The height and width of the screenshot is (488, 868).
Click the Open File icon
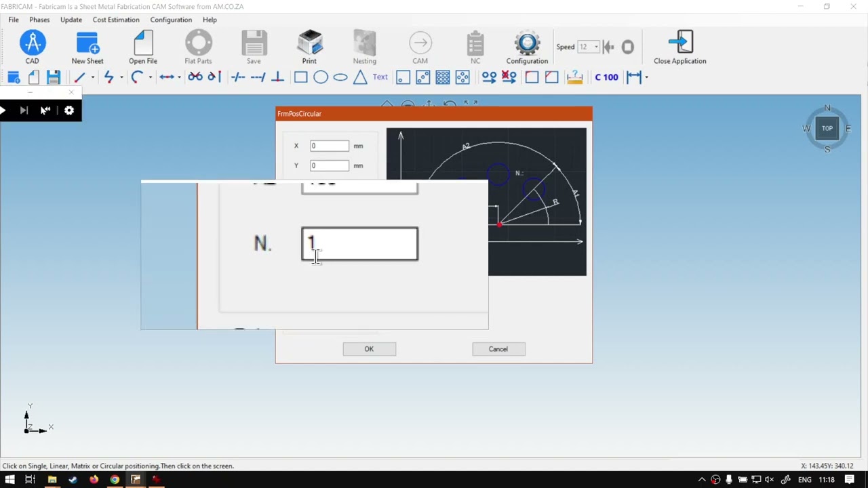click(143, 43)
